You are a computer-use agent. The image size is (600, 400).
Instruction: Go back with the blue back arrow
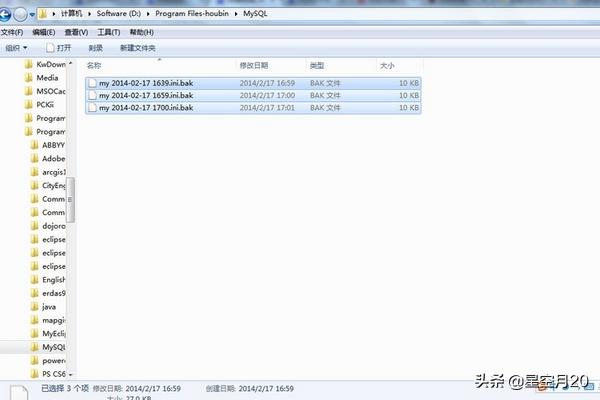click(x=5, y=15)
